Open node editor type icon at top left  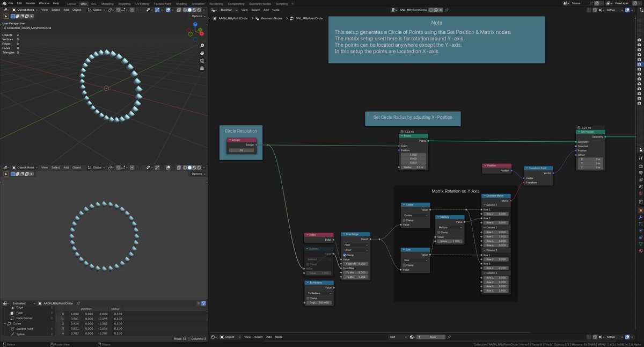pos(214,10)
